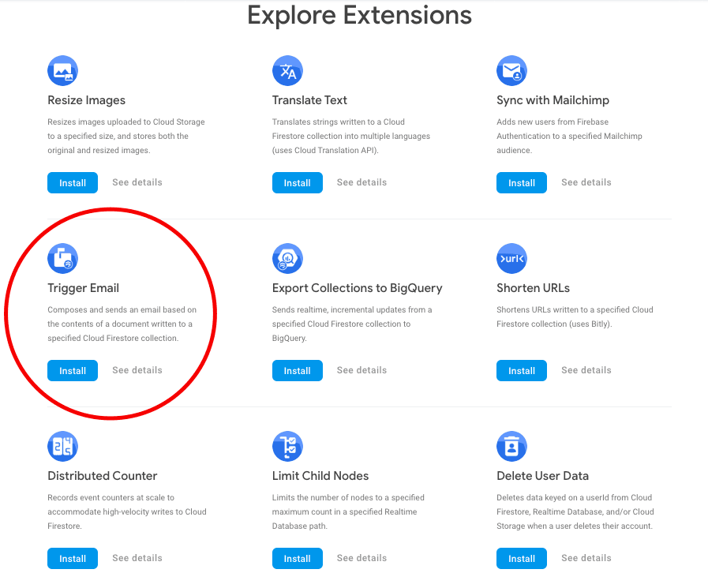The image size is (708, 588).
Task: Install the Delete User Data extension
Action: tap(521, 558)
